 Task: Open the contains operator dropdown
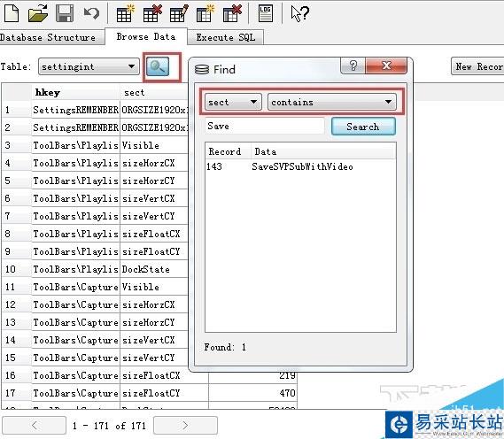(x=331, y=102)
